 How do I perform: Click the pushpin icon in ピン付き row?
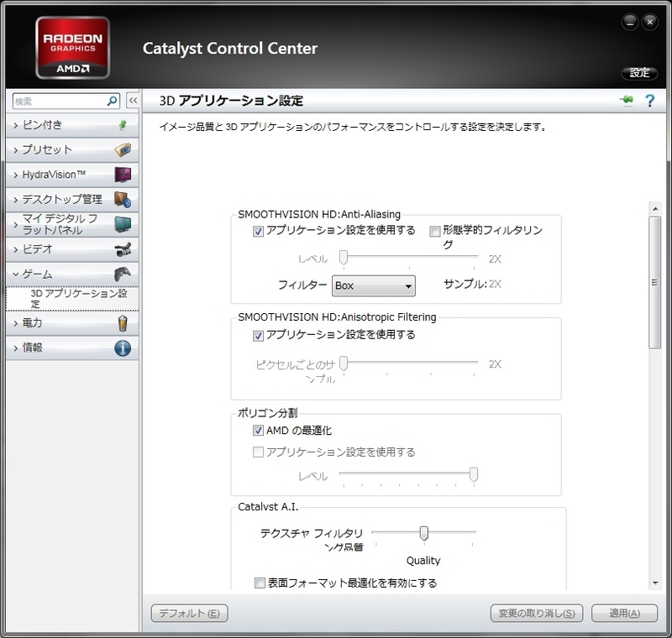123,125
